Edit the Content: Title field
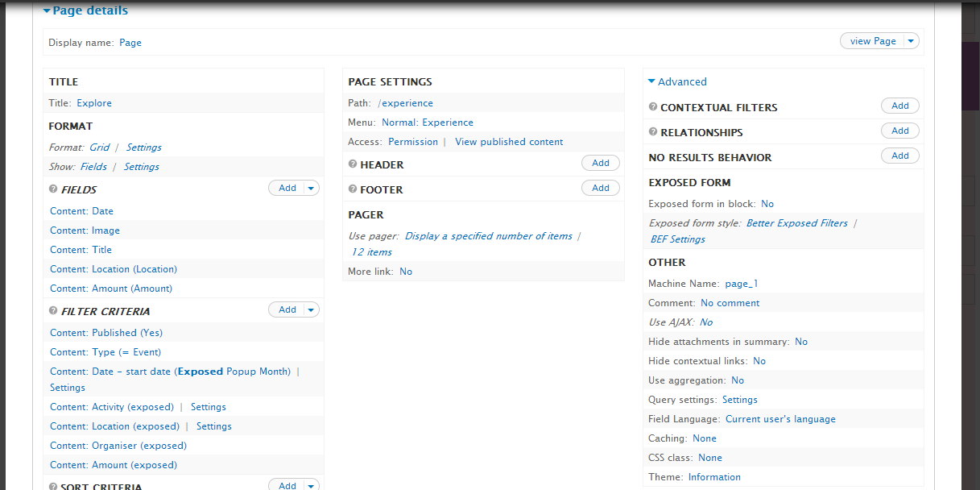Image resolution: width=980 pixels, height=490 pixels. pyautogui.click(x=81, y=250)
